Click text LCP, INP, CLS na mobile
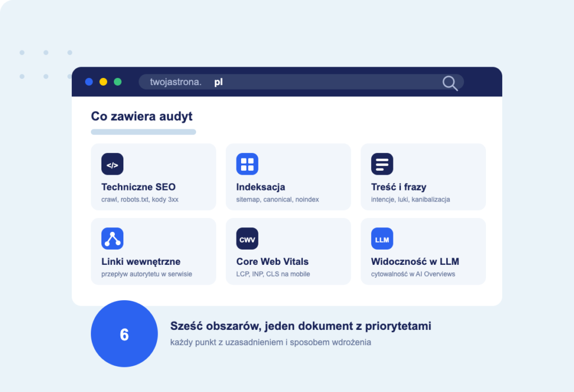The image size is (574, 392). click(x=273, y=274)
